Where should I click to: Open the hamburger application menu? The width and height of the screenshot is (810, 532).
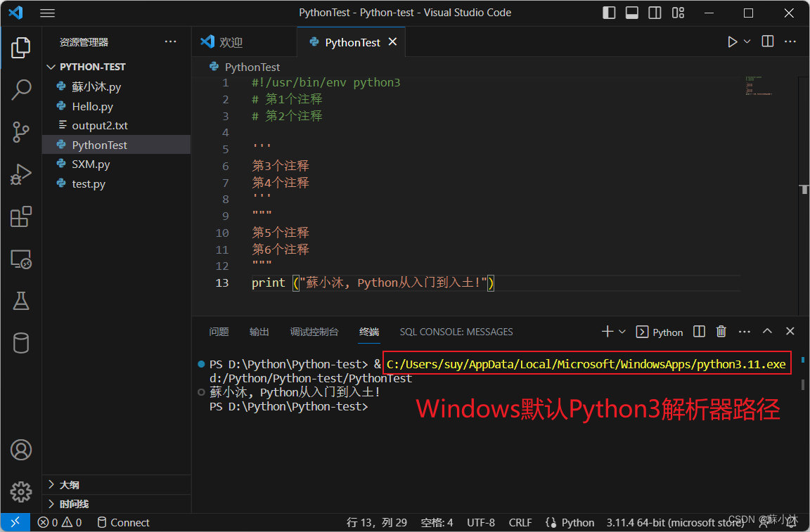48,13
